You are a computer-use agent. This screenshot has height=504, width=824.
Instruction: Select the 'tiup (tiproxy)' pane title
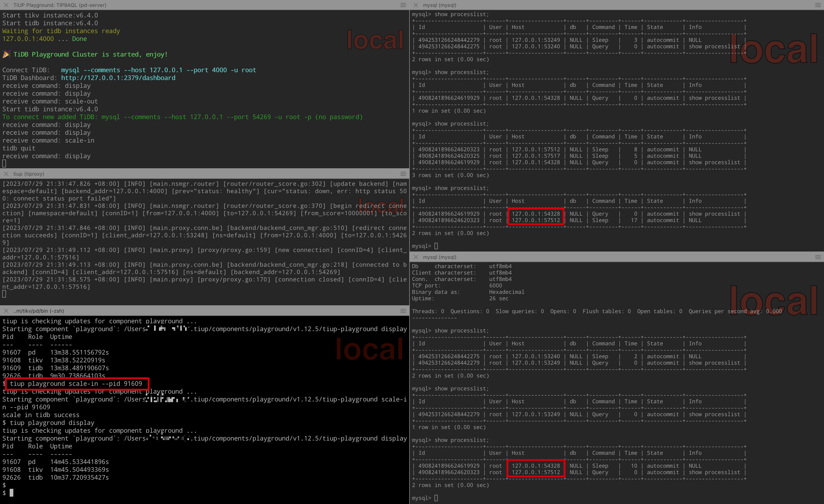29,174
